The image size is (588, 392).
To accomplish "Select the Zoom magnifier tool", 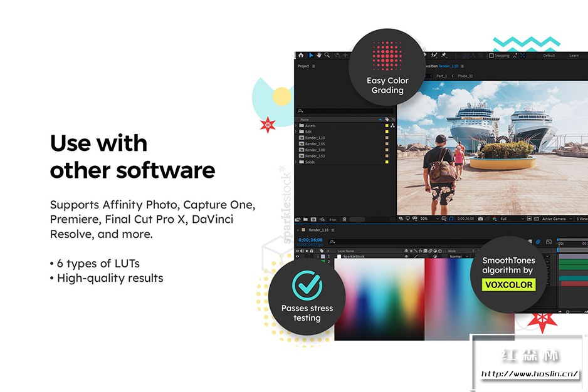I will coord(327,55).
